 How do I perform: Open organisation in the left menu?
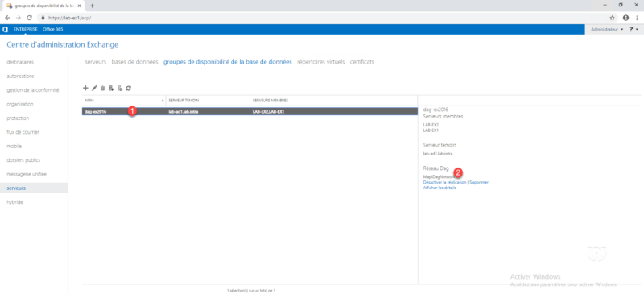point(20,104)
